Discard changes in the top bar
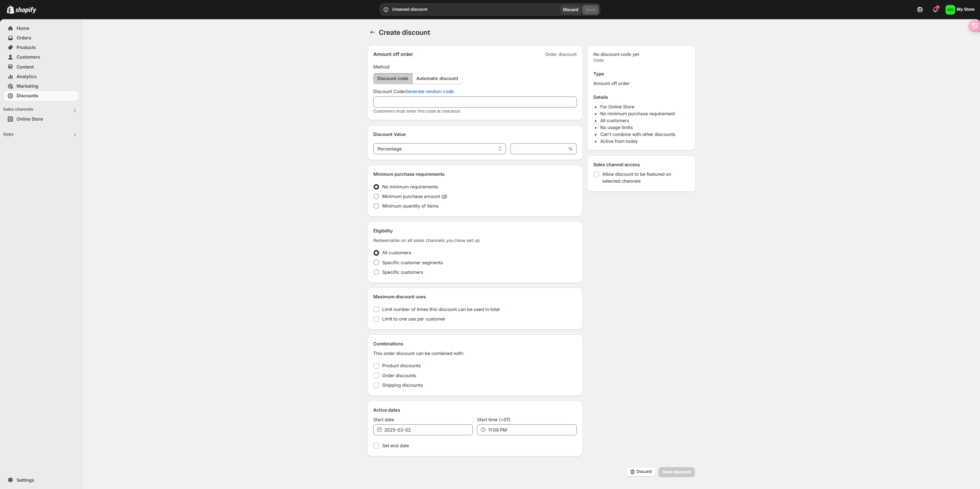 (x=570, y=10)
